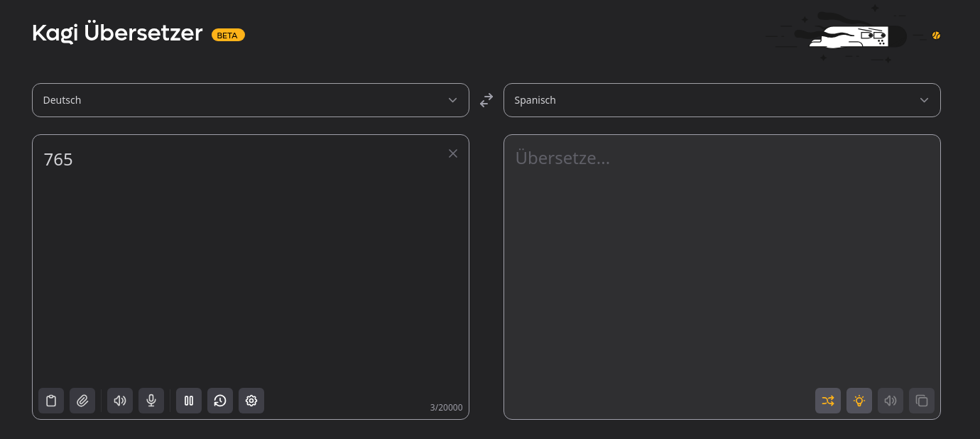Click the Kagi dog mascot illustration
The image size is (980, 439).
tap(849, 36)
